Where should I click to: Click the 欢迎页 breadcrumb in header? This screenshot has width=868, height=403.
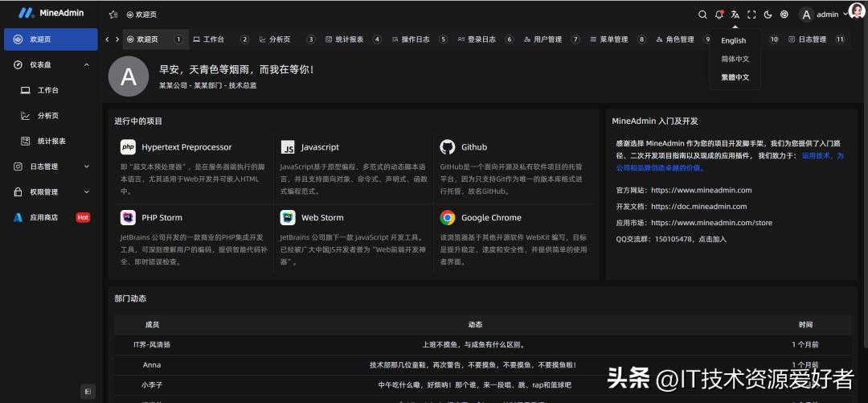tap(141, 15)
